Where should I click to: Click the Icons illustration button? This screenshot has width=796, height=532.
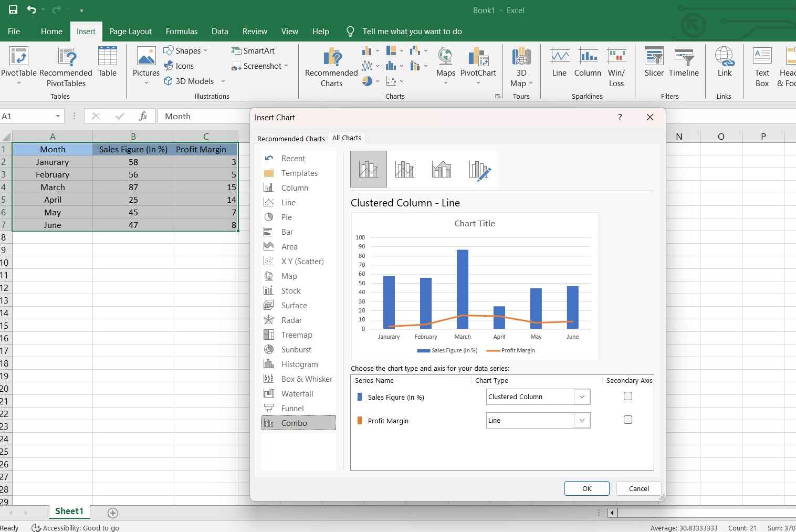click(179, 66)
